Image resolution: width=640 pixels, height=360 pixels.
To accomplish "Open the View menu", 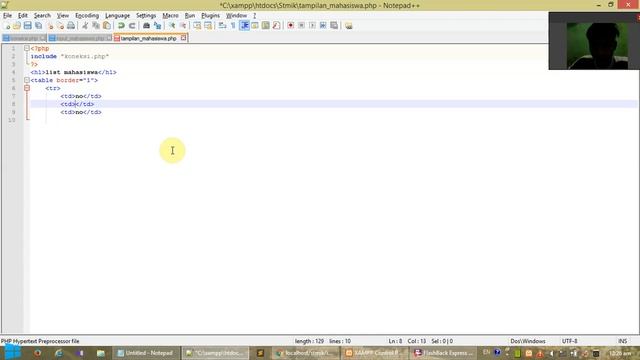I will point(62,16).
